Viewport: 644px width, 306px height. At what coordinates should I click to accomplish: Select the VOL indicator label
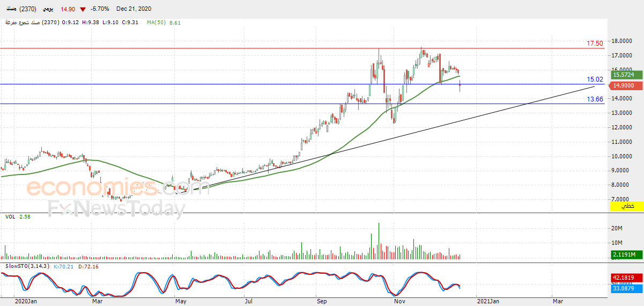point(10,216)
